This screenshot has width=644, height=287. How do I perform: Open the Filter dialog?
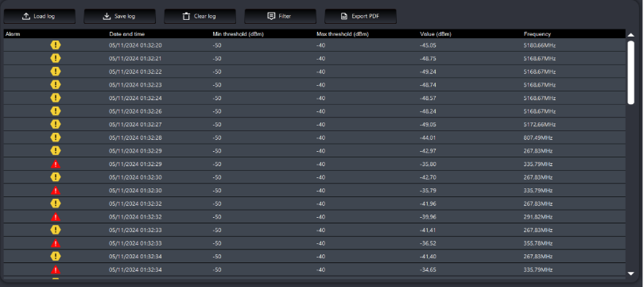(x=280, y=17)
